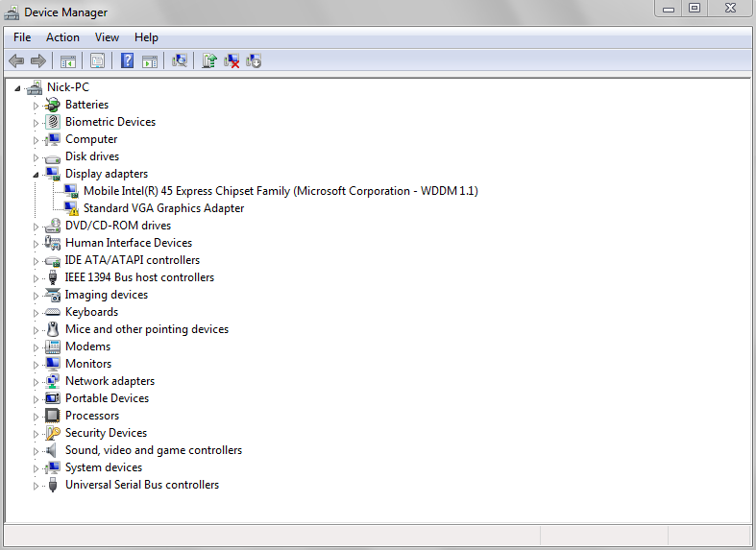This screenshot has width=756, height=550.
Task: Expand the Batteries node arrow
Action: tap(36, 106)
